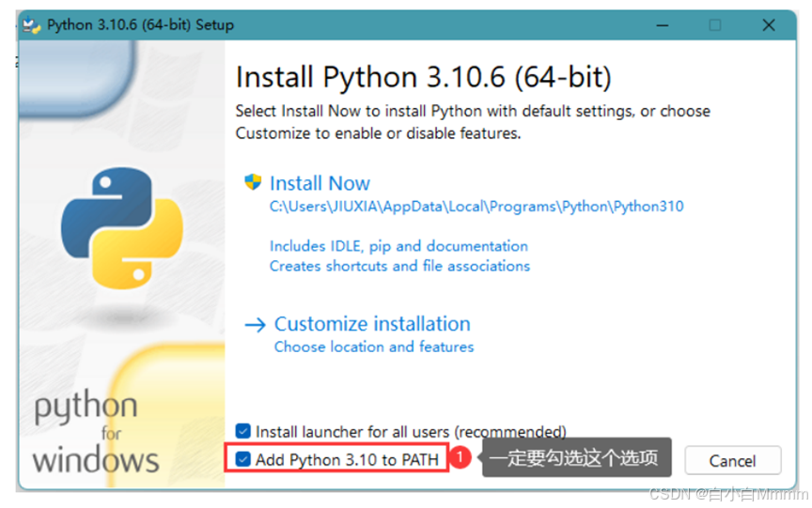812x508 pixels.
Task: Click the 'Install Python 3.10.6 (64-bit)' heading
Action: 423,78
